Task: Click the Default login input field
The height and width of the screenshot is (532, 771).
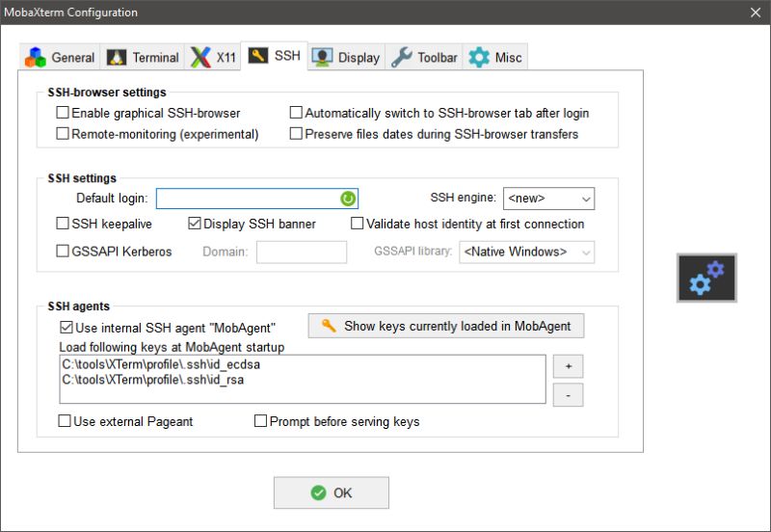Action: click(x=257, y=199)
